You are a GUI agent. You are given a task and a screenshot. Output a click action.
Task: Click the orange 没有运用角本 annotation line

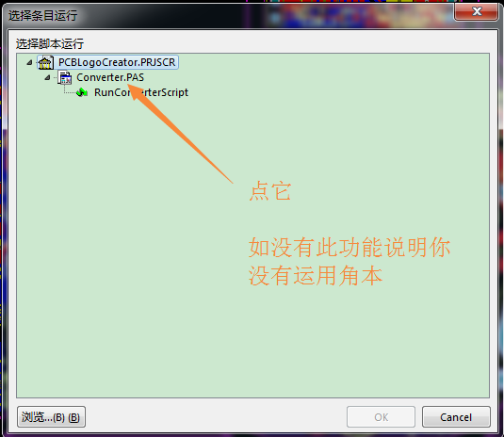click(x=316, y=276)
